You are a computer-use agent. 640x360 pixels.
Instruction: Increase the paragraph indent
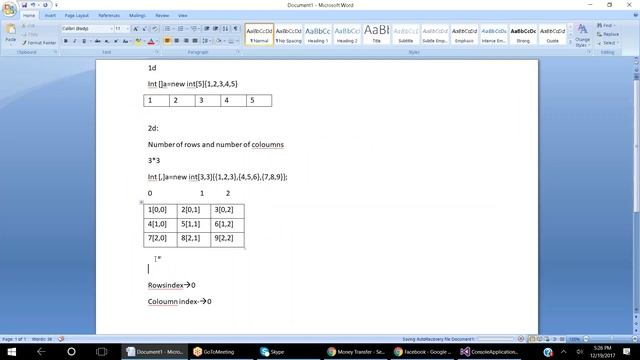(x=216, y=29)
